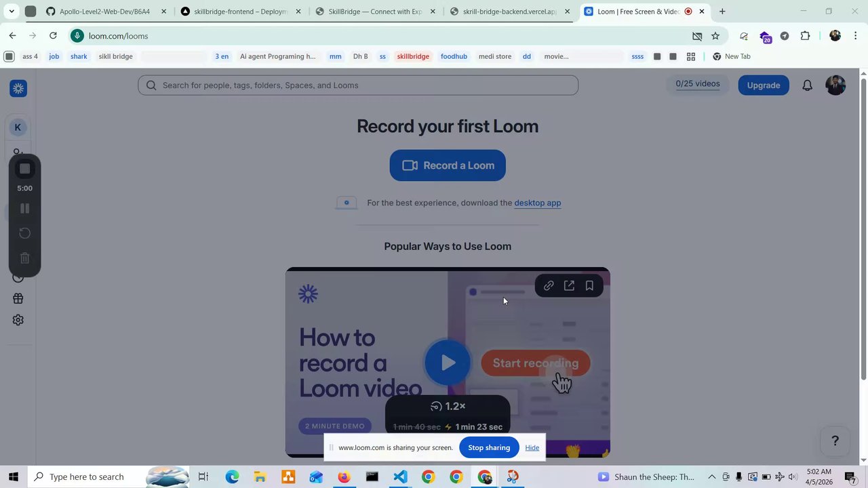Open the gift box icon in sidebar
868x488 pixels.
pos(18,298)
